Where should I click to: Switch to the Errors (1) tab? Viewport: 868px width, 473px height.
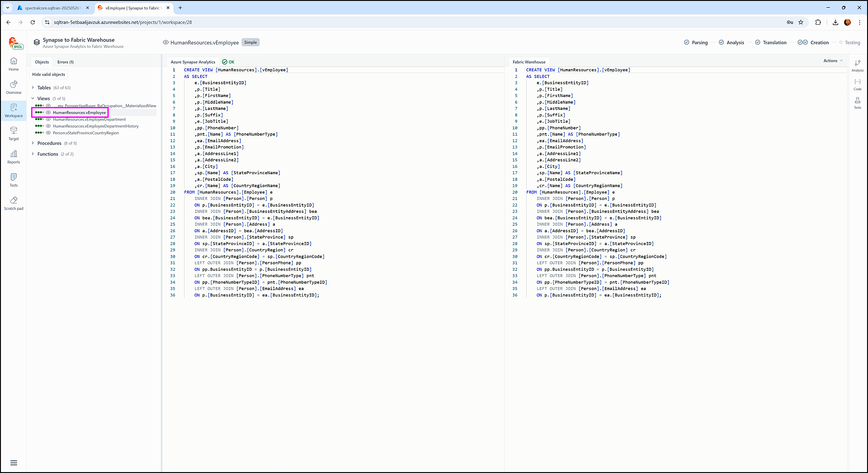(65, 62)
